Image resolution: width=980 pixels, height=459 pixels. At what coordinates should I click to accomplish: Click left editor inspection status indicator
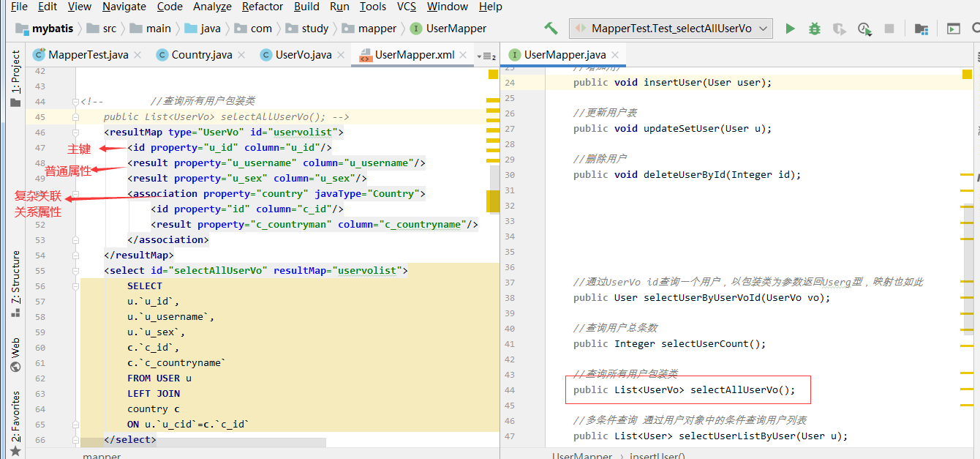(x=492, y=74)
